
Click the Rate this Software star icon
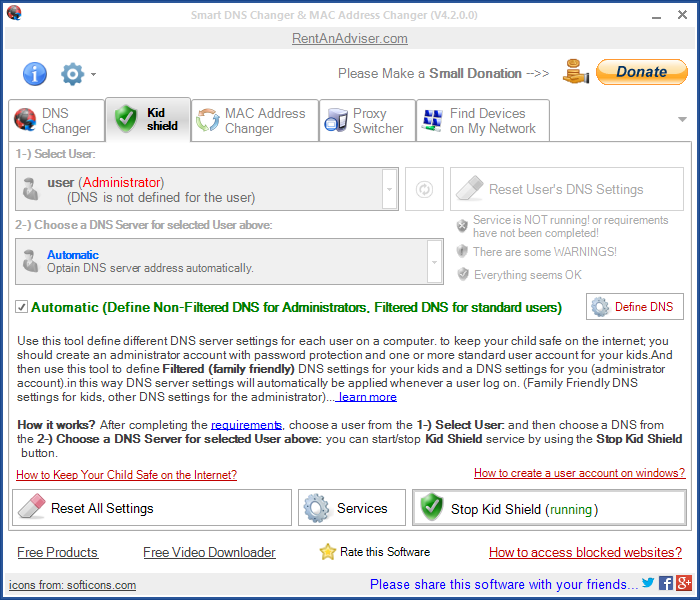click(327, 552)
